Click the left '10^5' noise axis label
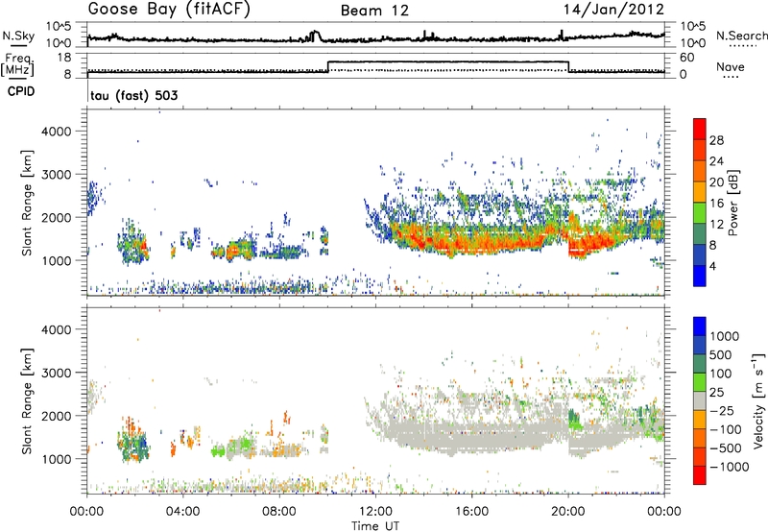Image resolution: width=768 pixels, height=532 pixels. [59, 26]
